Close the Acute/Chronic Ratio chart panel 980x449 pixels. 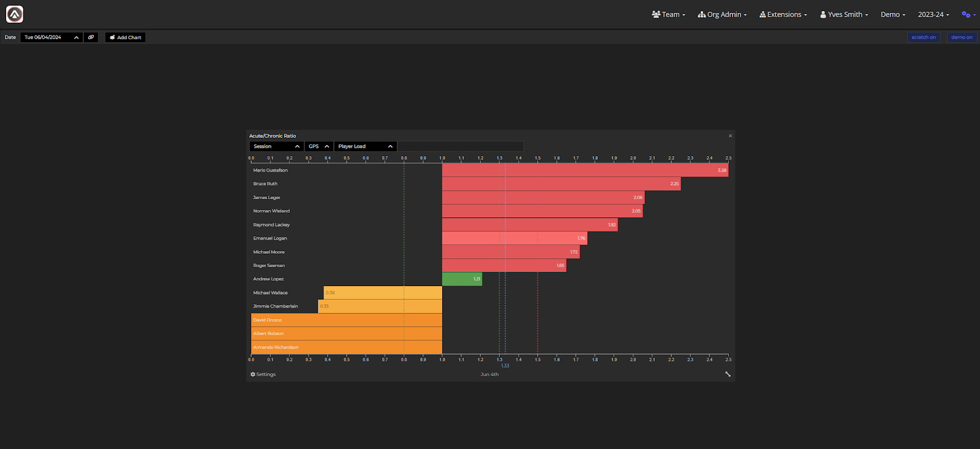point(730,136)
